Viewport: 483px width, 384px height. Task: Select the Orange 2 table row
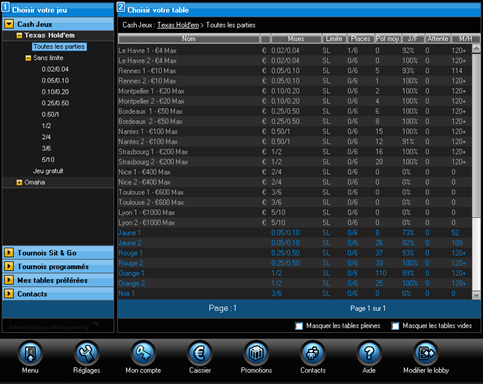click(295, 283)
